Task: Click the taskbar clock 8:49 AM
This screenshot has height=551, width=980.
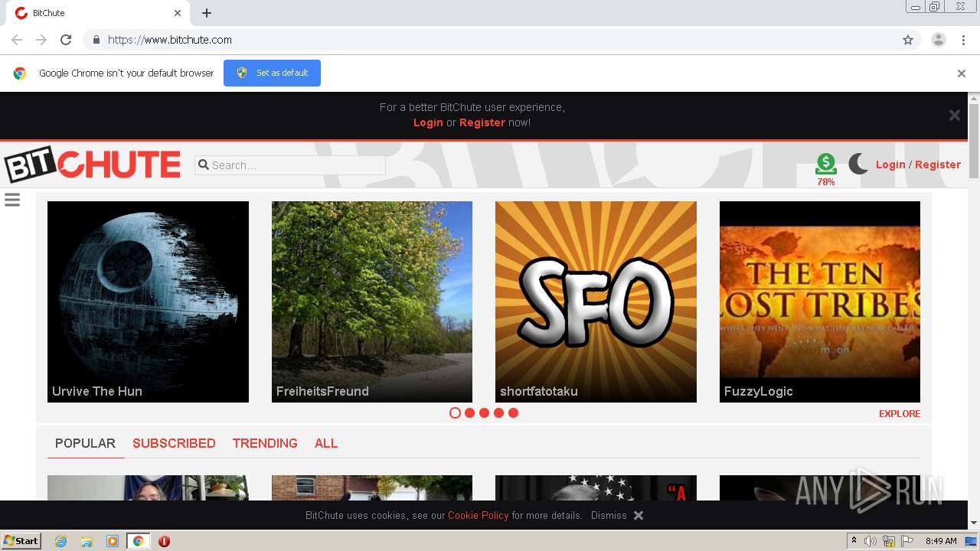Action: point(941,541)
